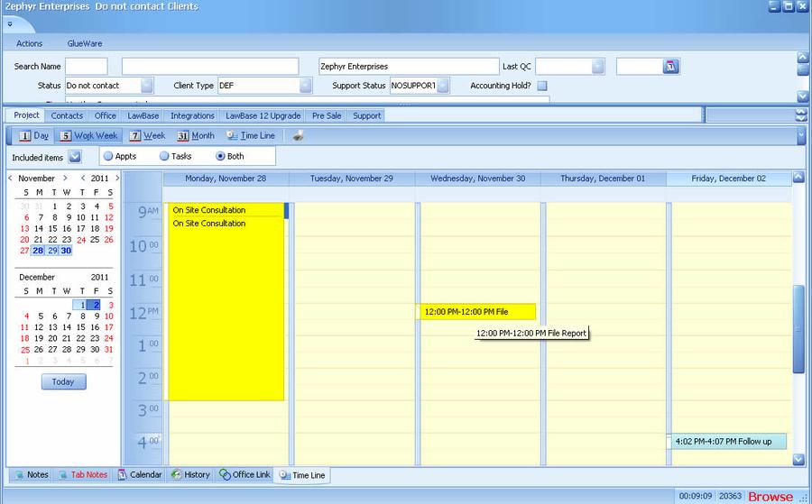The width and height of the screenshot is (812, 504).
Task: Open the Support Status dropdown
Action: (443, 86)
